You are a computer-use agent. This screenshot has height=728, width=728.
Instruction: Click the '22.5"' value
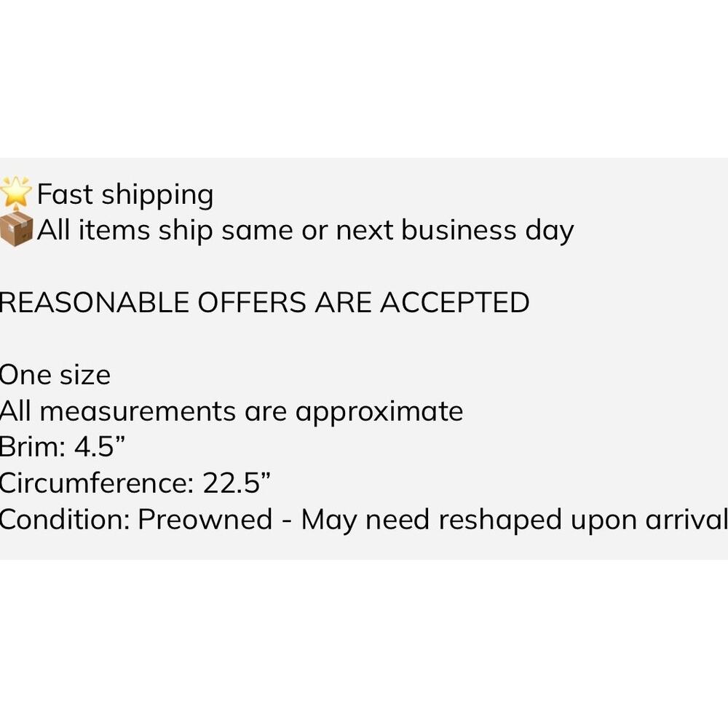coord(237,483)
